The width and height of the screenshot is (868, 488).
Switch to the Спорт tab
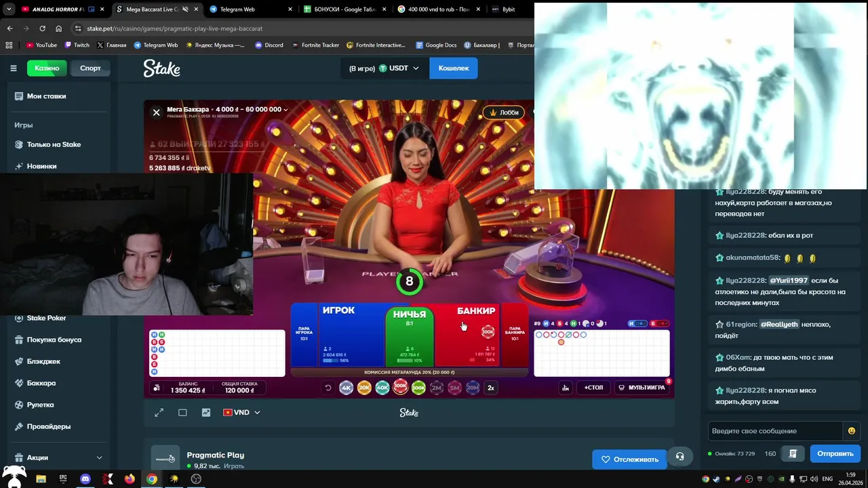(x=90, y=68)
